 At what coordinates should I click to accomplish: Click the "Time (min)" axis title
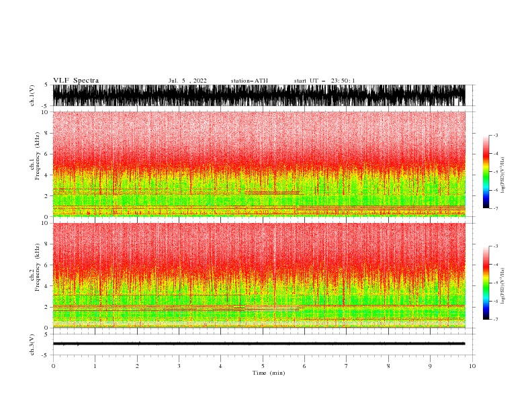coord(269,373)
